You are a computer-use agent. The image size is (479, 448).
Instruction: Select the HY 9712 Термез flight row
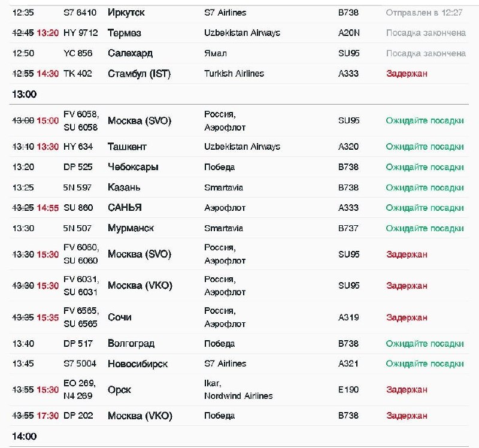(239, 33)
